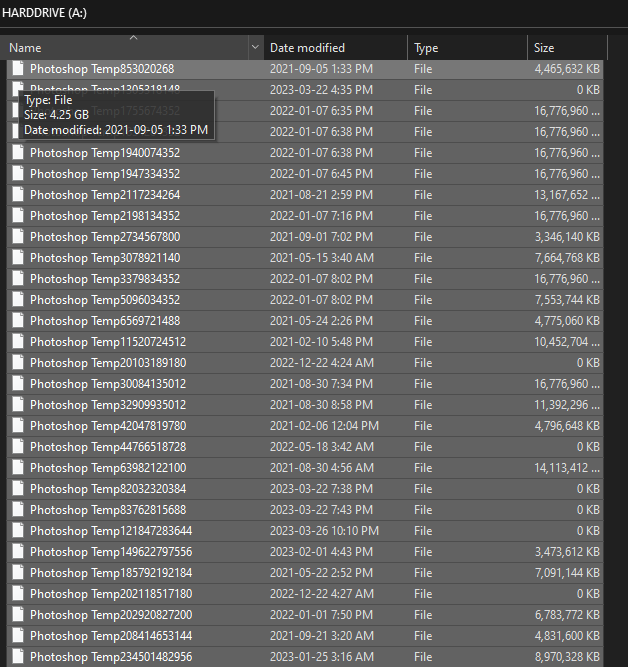Viewport: 628px width, 667px height.
Task: Click the file icon for Photoshop Temp149622797556
Action: [x=18, y=551]
